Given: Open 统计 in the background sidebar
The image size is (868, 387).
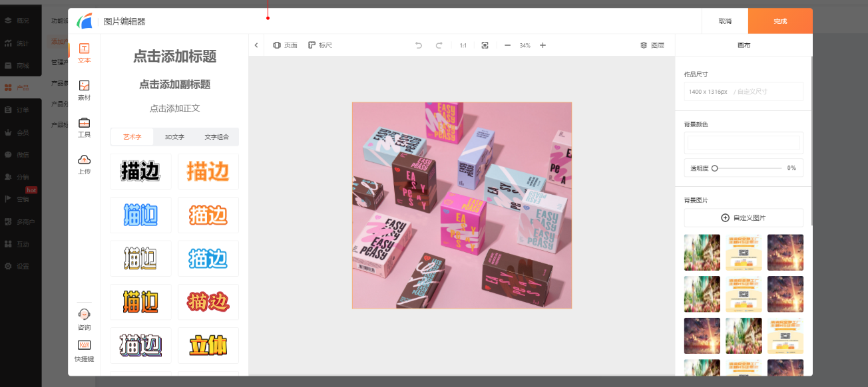Looking at the screenshot, I should pyautogui.click(x=17, y=43).
